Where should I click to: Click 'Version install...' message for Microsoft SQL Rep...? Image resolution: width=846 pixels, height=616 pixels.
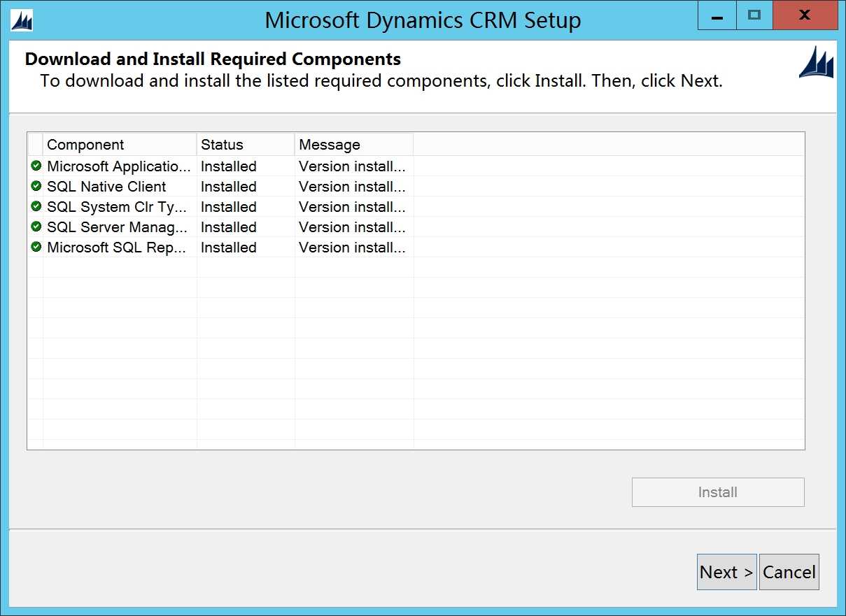352,248
